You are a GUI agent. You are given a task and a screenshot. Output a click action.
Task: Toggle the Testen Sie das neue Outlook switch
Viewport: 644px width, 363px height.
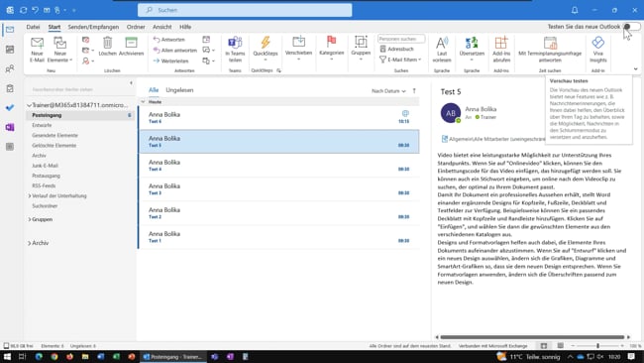click(632, 27)
